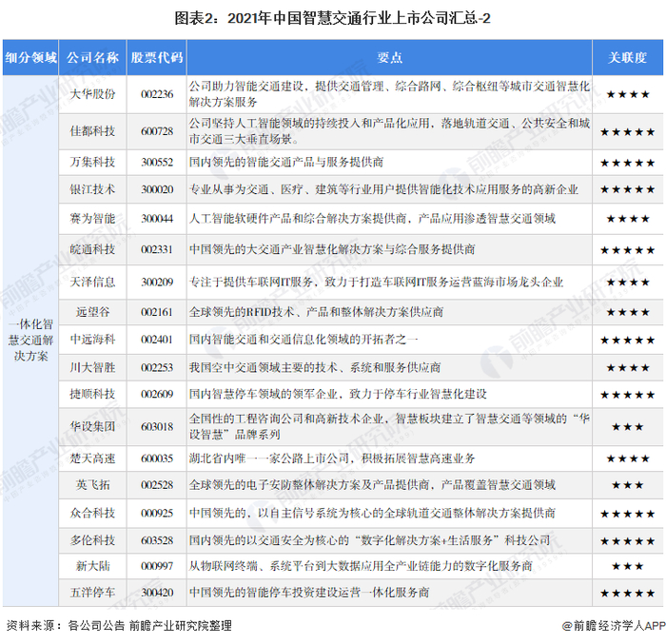Image resolution: width=666 pixels, height=644 pixels.
Task: Click company name 新大陆
Action: 92,566
